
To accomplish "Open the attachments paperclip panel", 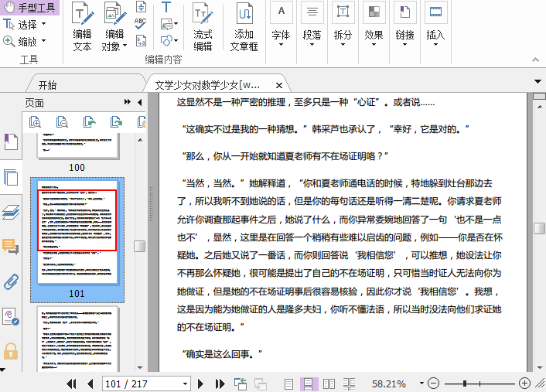I will (x=11, y=281).
